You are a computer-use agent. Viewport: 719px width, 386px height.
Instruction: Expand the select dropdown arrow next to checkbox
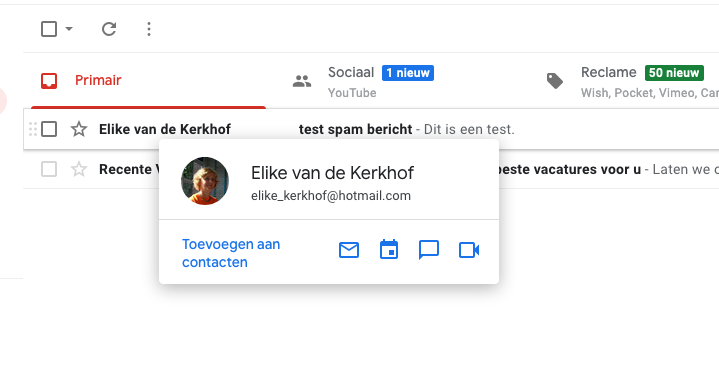click(x=69, y=29)
